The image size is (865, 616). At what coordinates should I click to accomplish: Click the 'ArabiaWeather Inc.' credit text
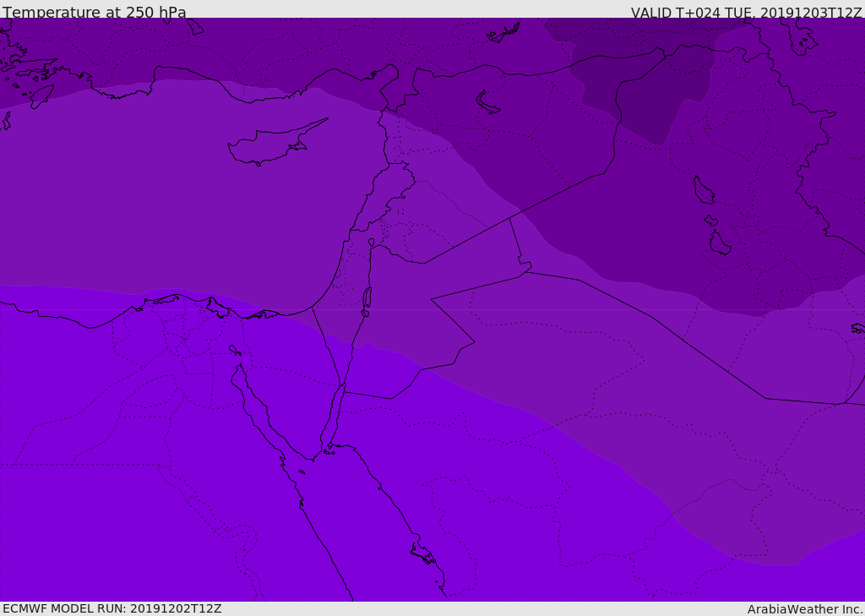pos(805,609)
